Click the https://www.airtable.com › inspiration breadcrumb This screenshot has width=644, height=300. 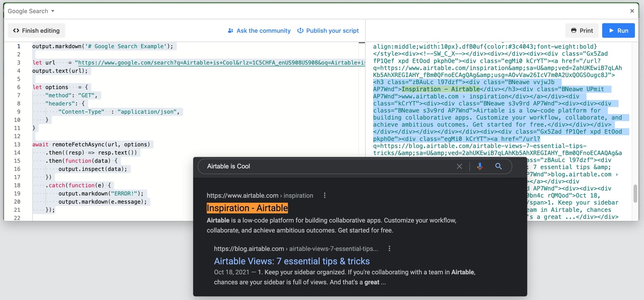click(x=260, y=196)
